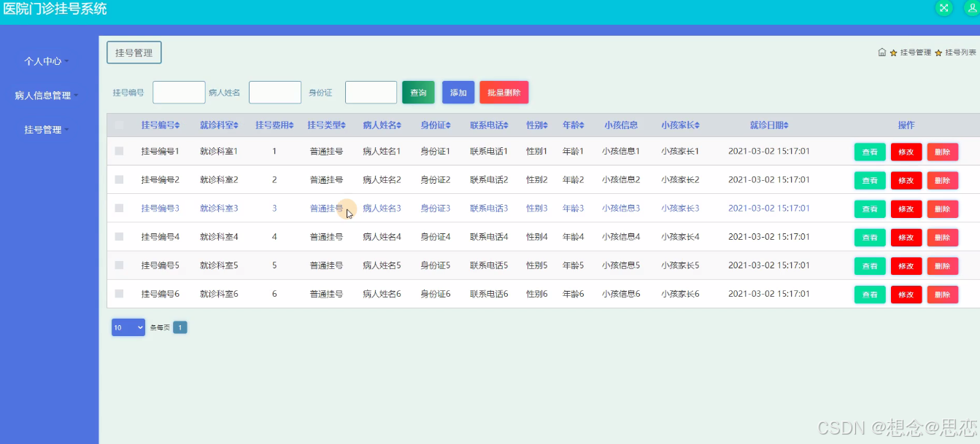Screen dimensions: 980x444
Task: Click 修改 for row 挂号编号5
Action: 906,265
